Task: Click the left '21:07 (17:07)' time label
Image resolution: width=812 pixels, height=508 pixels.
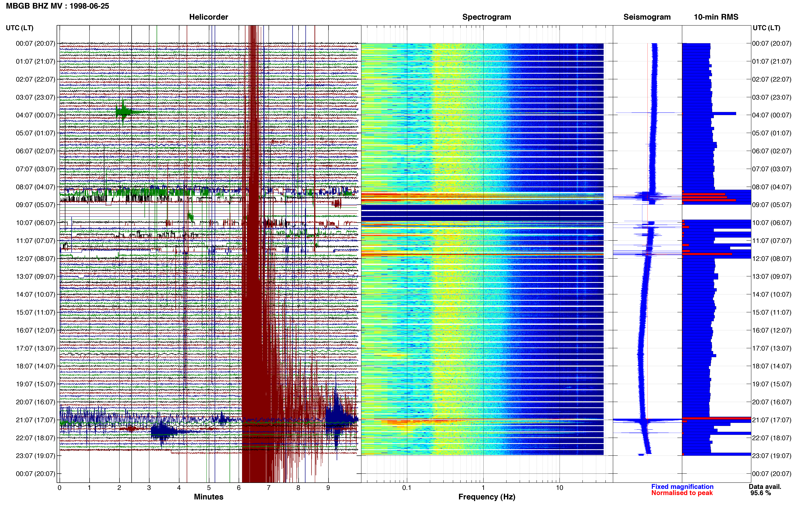Action: 35,420
